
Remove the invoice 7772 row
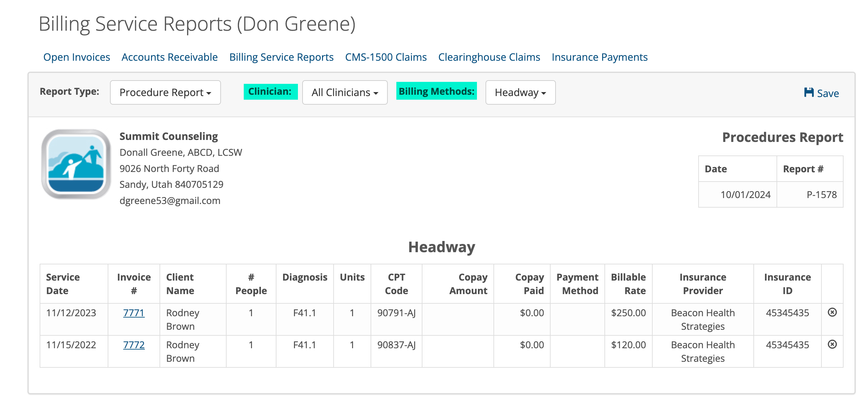click(x=832, y=344)
